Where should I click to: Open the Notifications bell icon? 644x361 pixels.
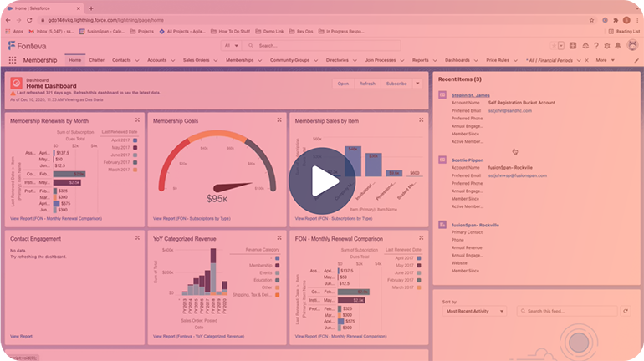(618, 46)
